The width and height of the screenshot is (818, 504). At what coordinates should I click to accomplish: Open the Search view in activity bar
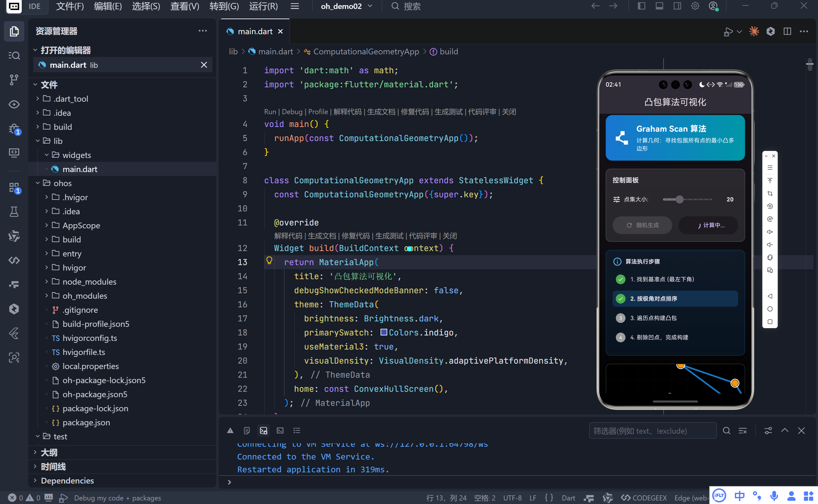click(14, 55)
